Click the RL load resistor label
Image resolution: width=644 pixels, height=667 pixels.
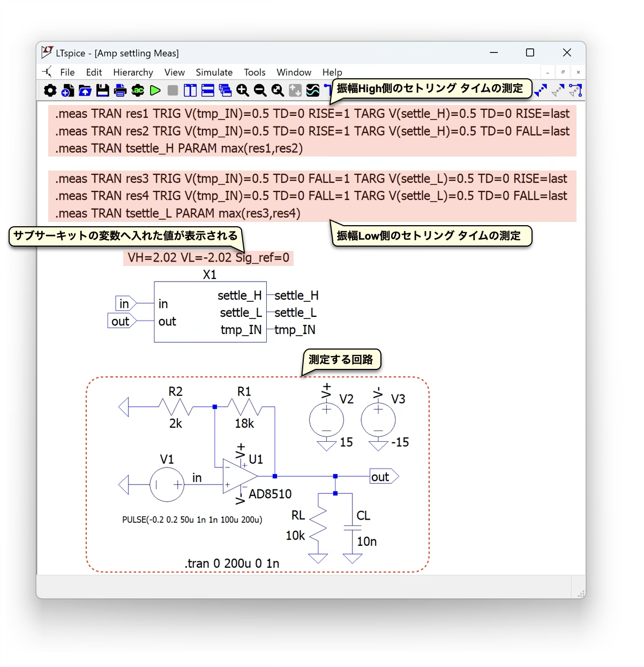click(x=298, y=515)
